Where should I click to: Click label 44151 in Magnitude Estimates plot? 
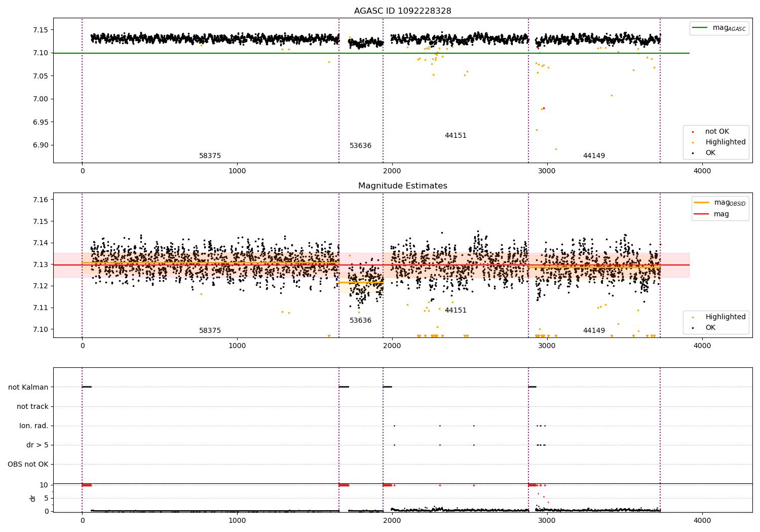coord(455,311)
